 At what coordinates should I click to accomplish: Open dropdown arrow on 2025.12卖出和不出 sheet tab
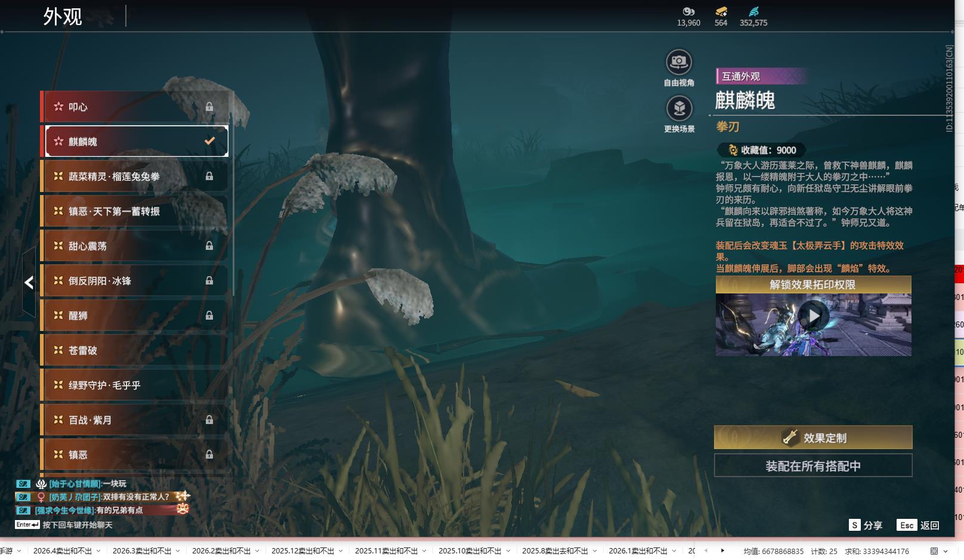341,551
